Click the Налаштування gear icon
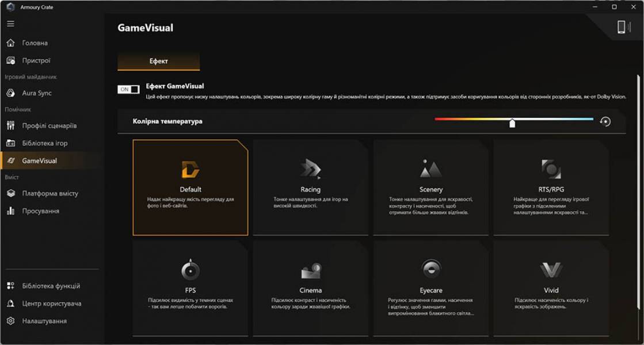This screenshot has height=345, width=644. 11,321
